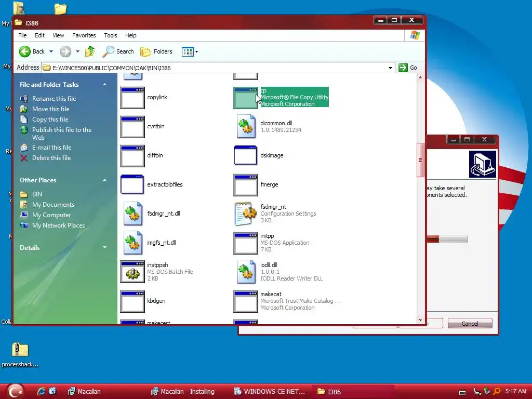
Task: Click Copy this file
Action: pyautogui.click(x=50, y=119)
